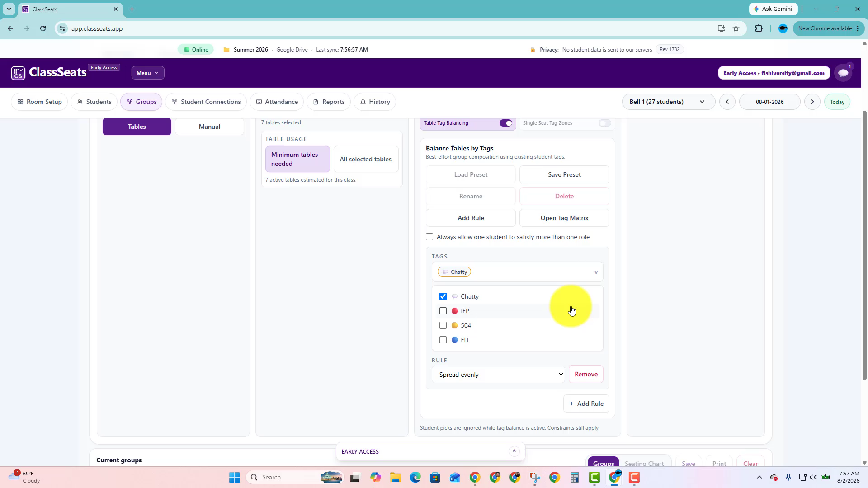
Task: Enable Single Seat Tag Zones toggle
Action: pyautogui.click(x=604, y=123)
